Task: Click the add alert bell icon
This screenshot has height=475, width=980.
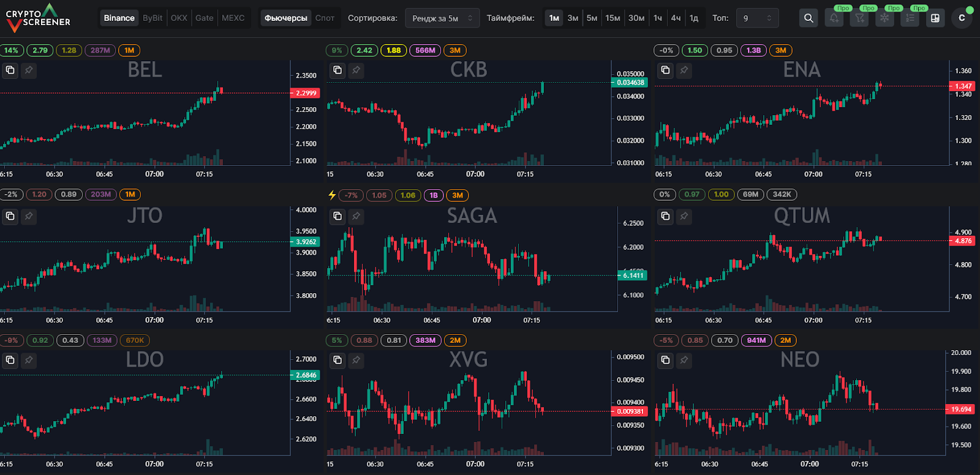Action: coord(834,18)
